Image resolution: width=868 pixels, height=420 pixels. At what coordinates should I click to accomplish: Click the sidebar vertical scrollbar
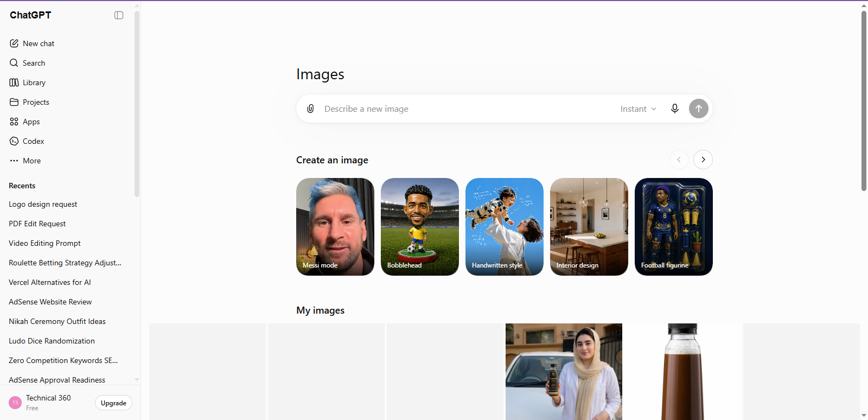(x=137, y=103)
